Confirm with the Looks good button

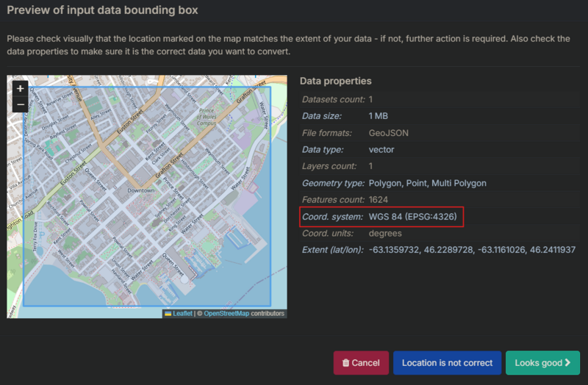pyautogui.click(x=542, y=363)
